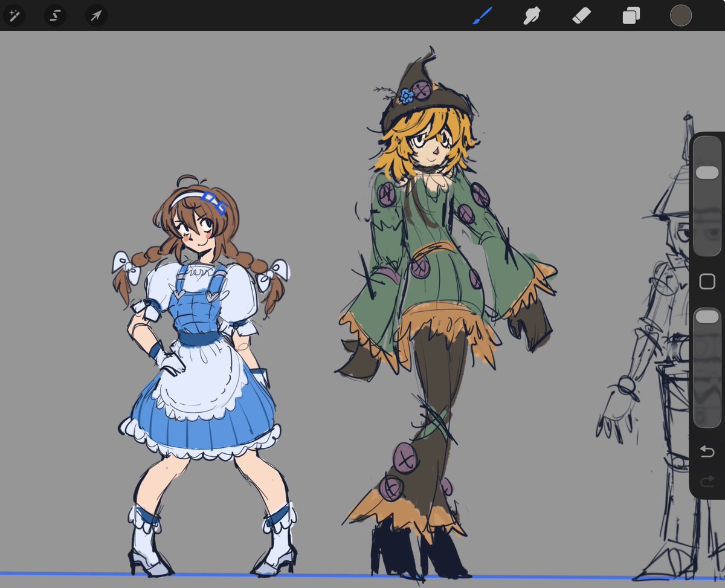Open the Adjustments magic wand menu
The image size is (725, 588).
14,15
